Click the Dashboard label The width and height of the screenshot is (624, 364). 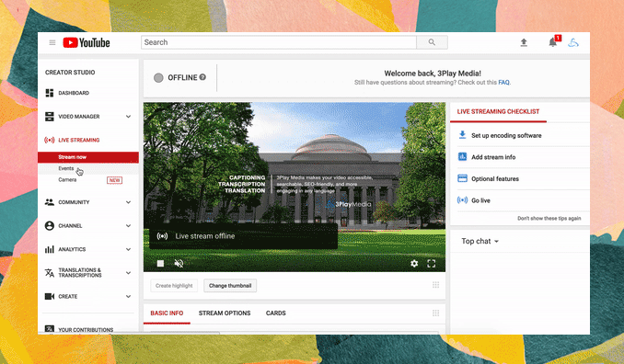[74, 93]
